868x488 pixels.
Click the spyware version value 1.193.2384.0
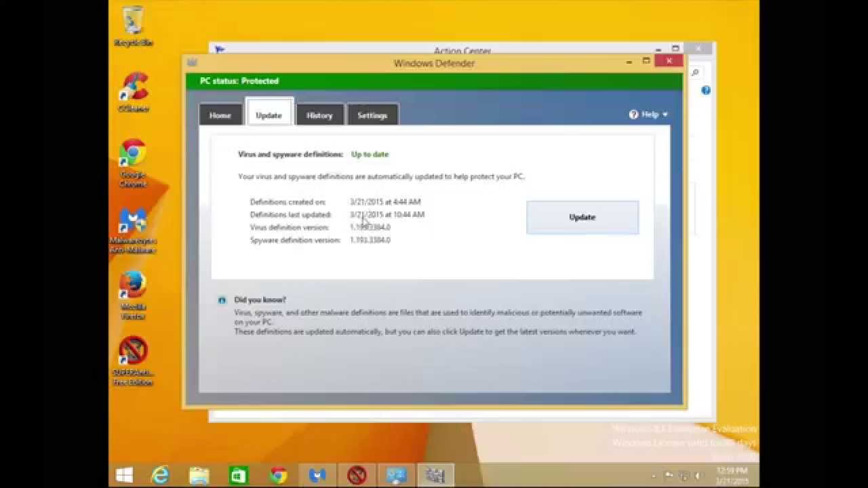coord(370,241)
